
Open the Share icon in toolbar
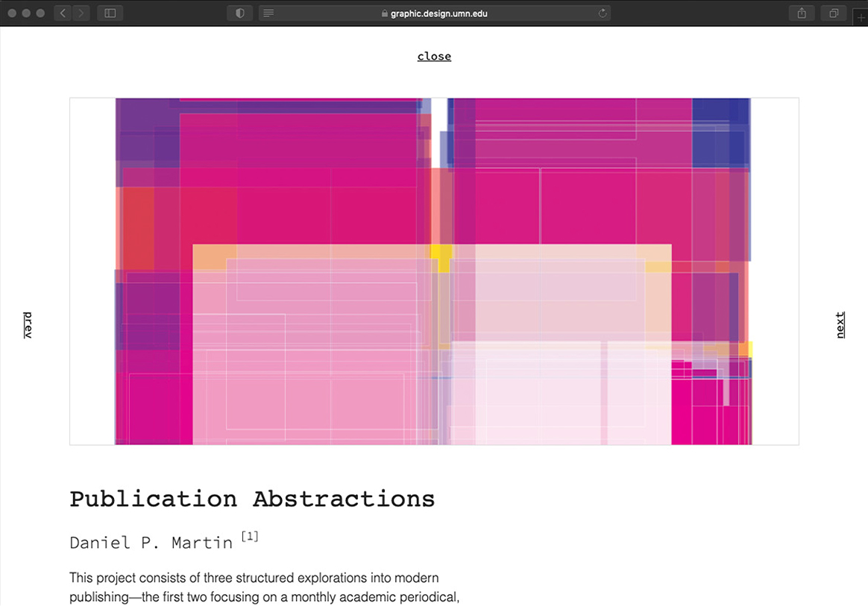coord(802,13)
